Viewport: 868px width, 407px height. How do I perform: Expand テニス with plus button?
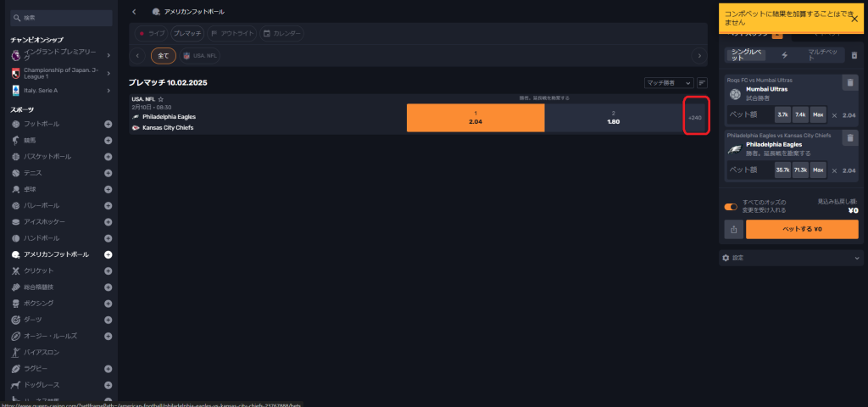pyautogui.click(x=108, y=173)
